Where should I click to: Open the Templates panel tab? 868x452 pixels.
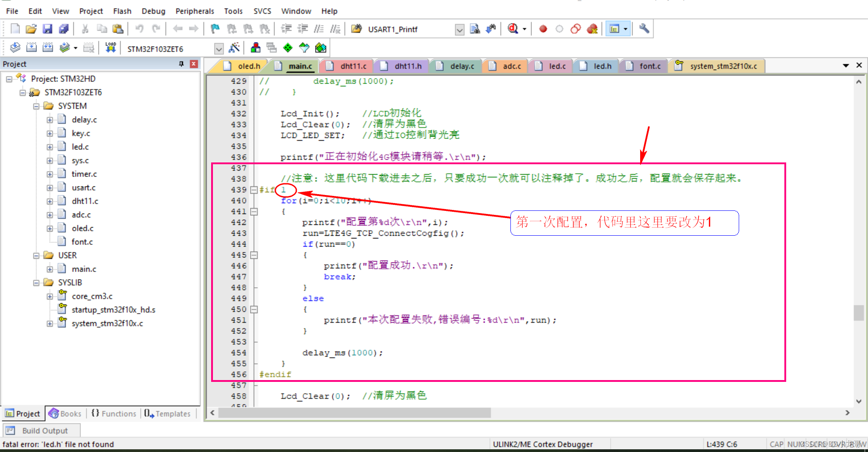tap(168, 414)
